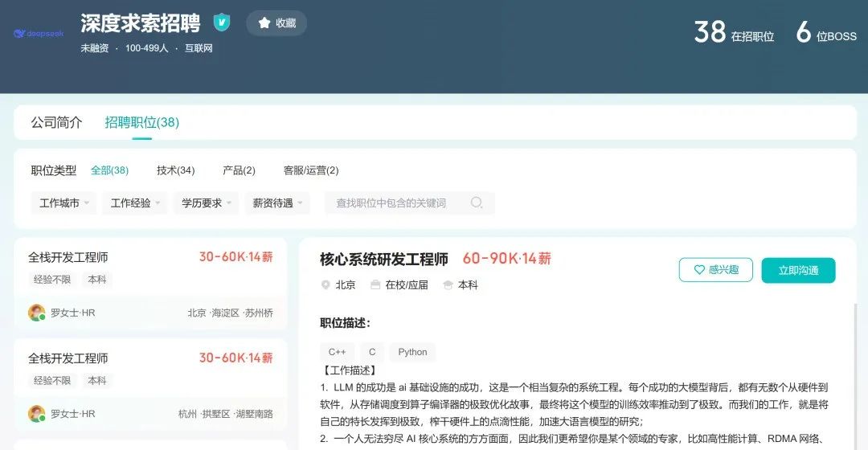Click the search magnifier icon
The width and height of the screenshot is (868, 450).
coord(476,202)
